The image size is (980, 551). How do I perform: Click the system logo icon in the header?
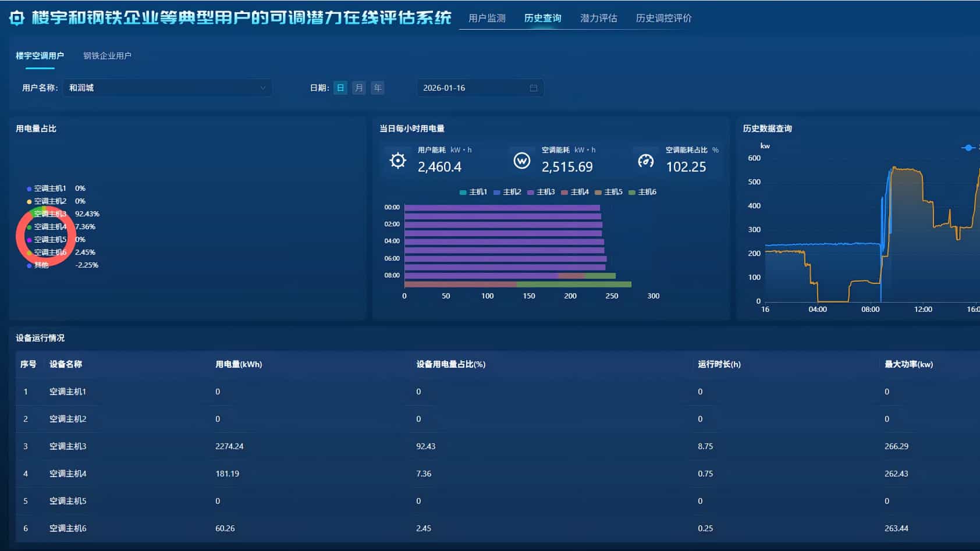(16, 17)
